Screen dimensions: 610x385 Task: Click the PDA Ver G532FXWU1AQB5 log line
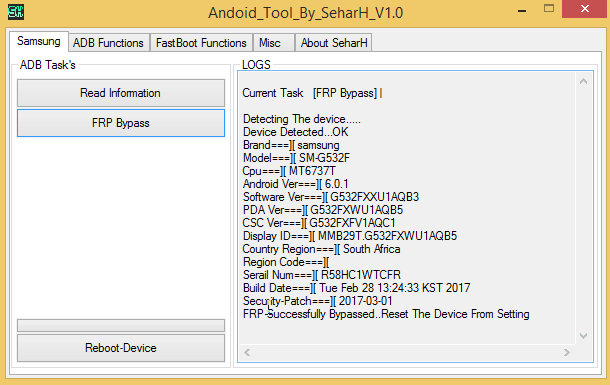click(x=323, y=210)
